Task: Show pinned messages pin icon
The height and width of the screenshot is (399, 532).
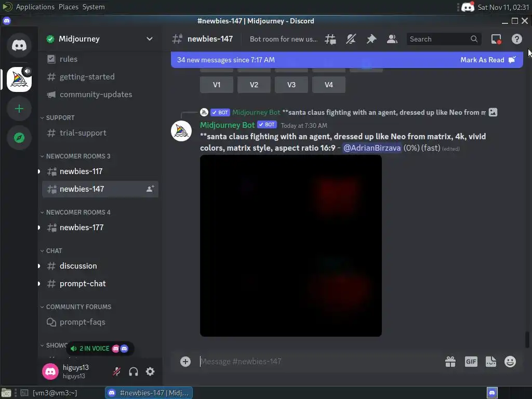Action: [x=371, y=39]
